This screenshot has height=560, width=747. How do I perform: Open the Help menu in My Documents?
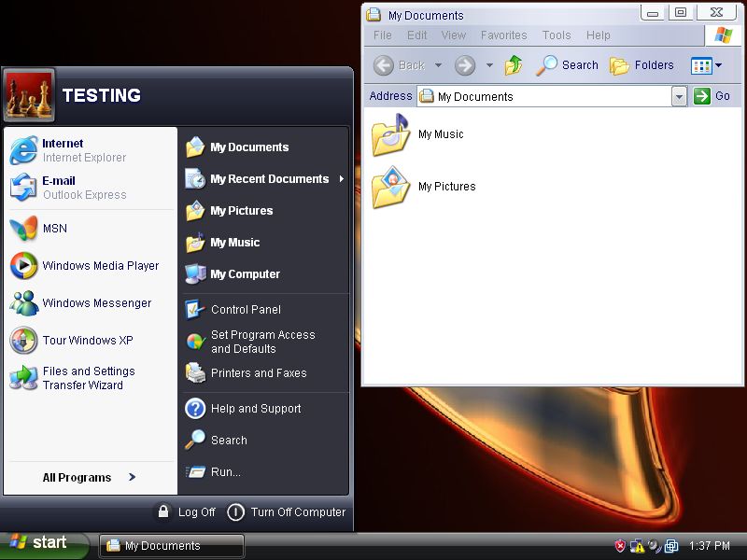click(598, 35)
